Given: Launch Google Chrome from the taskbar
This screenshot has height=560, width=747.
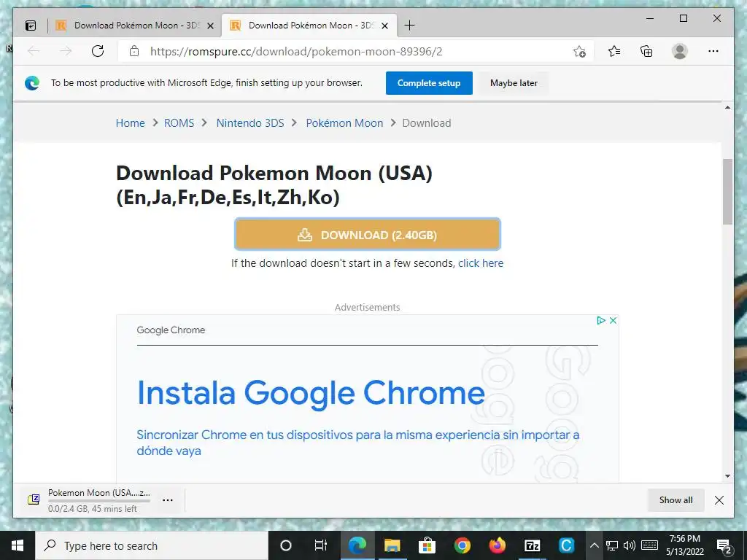Looking at the screenshot, I should pos(462,545).
